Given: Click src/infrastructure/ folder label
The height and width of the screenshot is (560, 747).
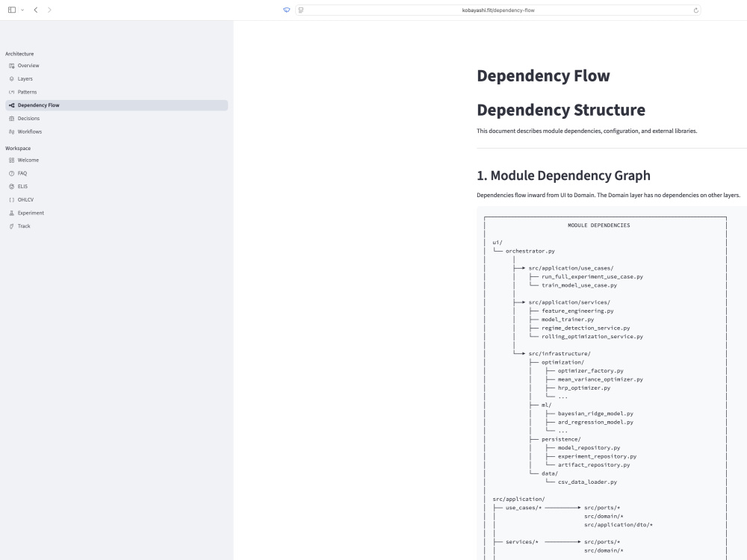Looking at the screenshot, I should (560, 354).
